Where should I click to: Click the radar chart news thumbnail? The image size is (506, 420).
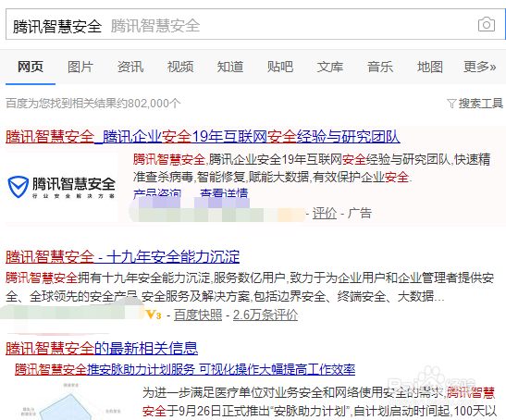(x=70, y=401)
